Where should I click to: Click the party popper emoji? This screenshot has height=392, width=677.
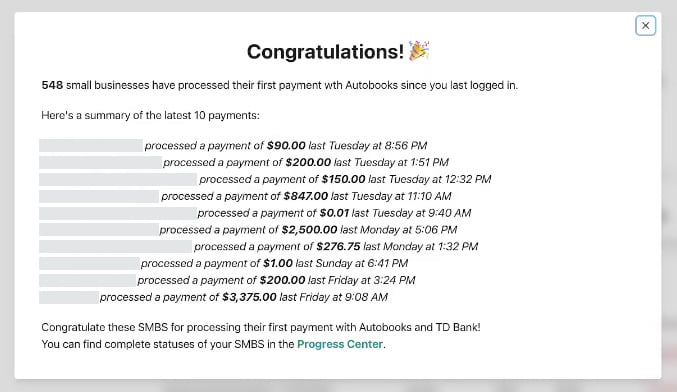coord(419,51)
